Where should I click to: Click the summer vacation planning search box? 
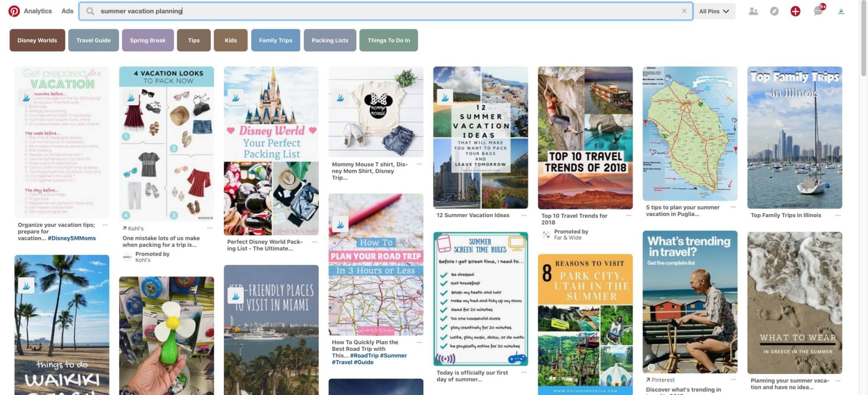pyautogui.click(x=386, y=11)
